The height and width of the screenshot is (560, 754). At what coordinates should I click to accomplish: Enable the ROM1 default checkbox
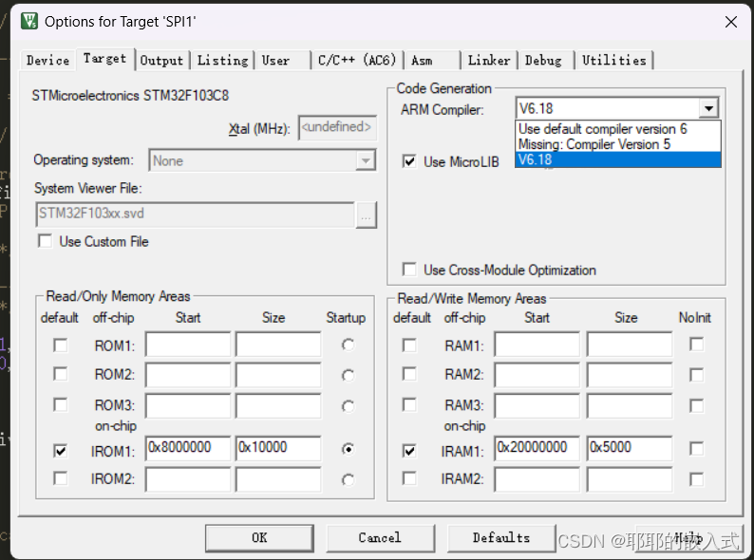tap(61, 345)
